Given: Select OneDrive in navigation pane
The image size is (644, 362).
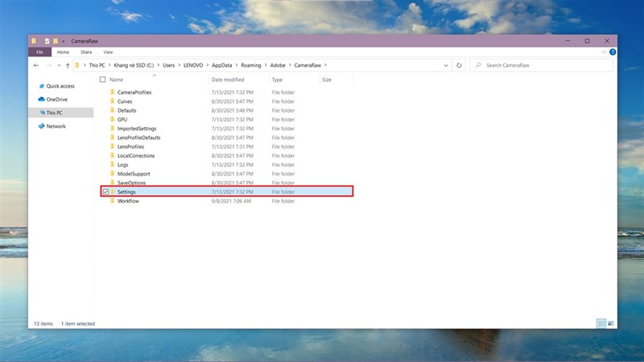Looking at the screenshot, I should (56, 99).
